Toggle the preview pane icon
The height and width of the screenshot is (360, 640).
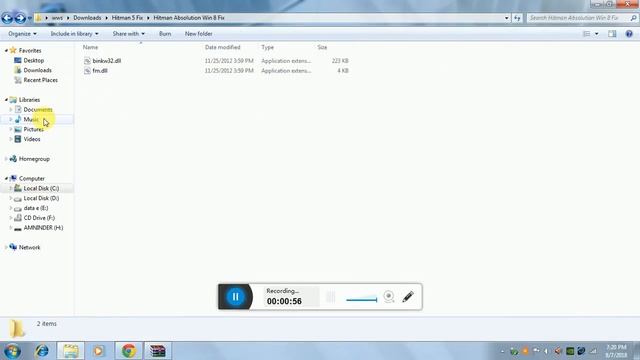[612, 34]
